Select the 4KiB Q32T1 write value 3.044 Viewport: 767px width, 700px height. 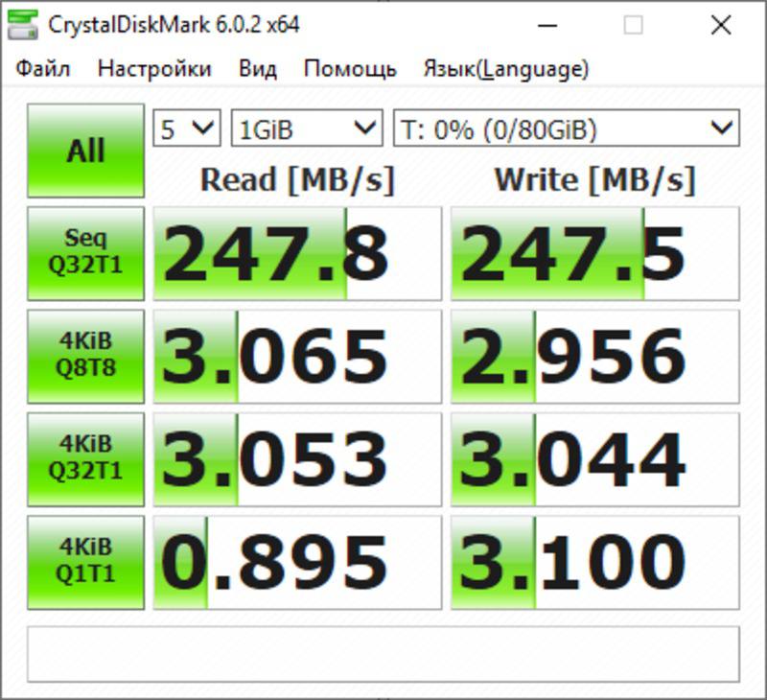pyautogui.click(x=594, y=459)
